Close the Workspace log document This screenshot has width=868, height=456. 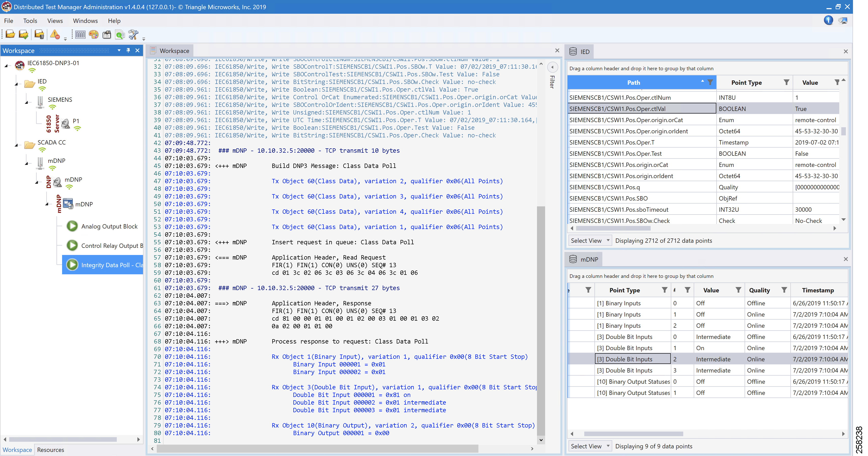[x=557, y=50]
